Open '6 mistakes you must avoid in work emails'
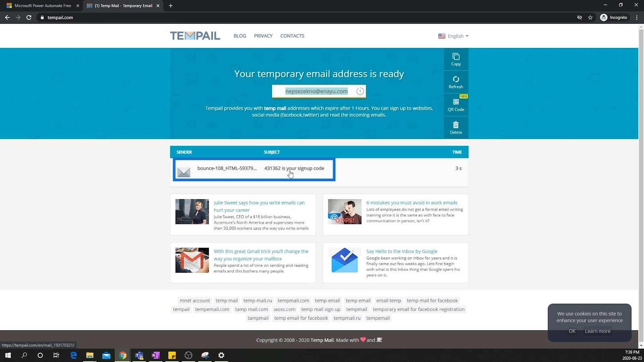The image size is (644, 362). coord(412,203)
